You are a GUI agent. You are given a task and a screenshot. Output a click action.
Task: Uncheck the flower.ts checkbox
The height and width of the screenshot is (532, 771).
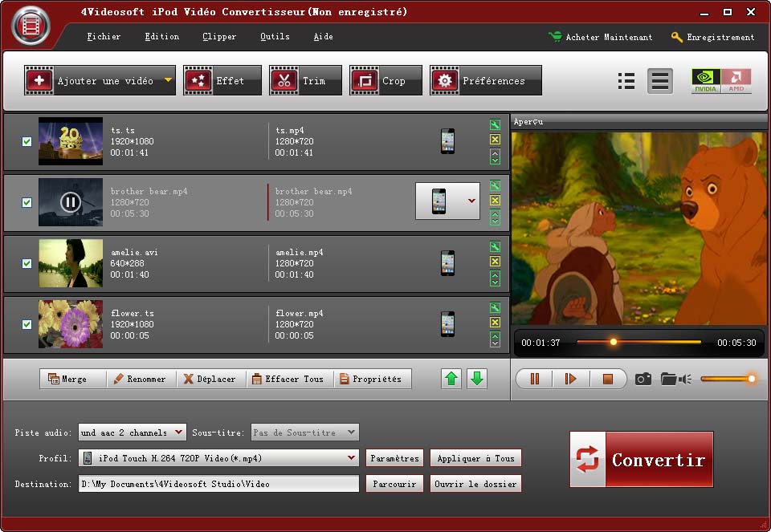click(x=27, y=324)
